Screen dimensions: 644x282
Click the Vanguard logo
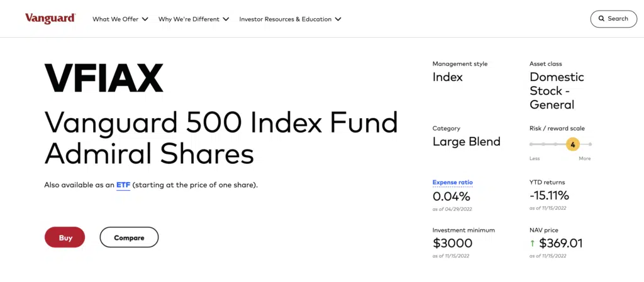pyautogui.click(x=50, y=19)
